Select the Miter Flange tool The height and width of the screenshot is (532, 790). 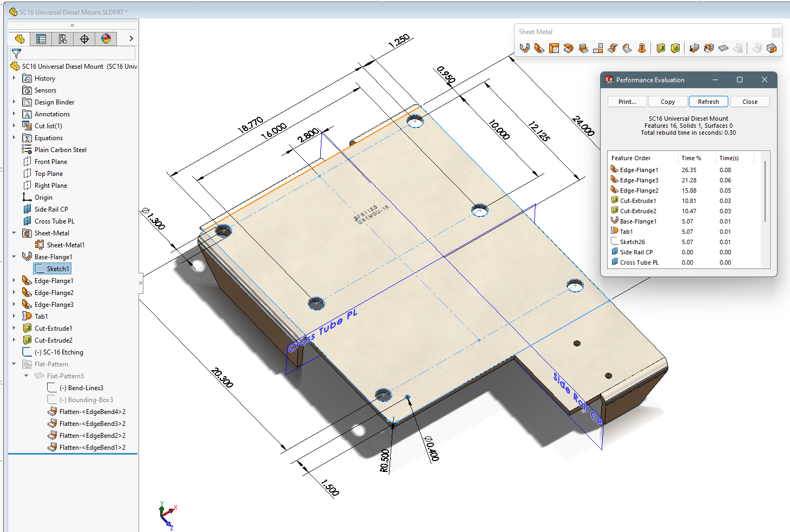pos(554,48)
